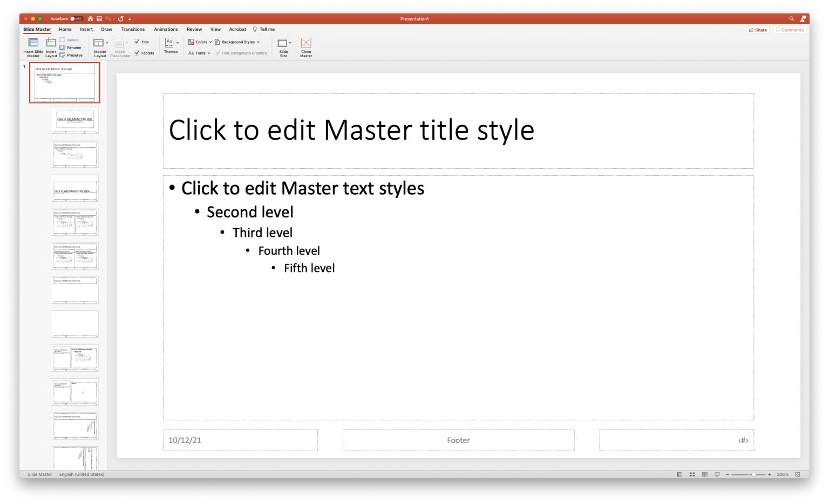Preserve the slide master
The width and height of the screenshot is (829, 504).
71,55
